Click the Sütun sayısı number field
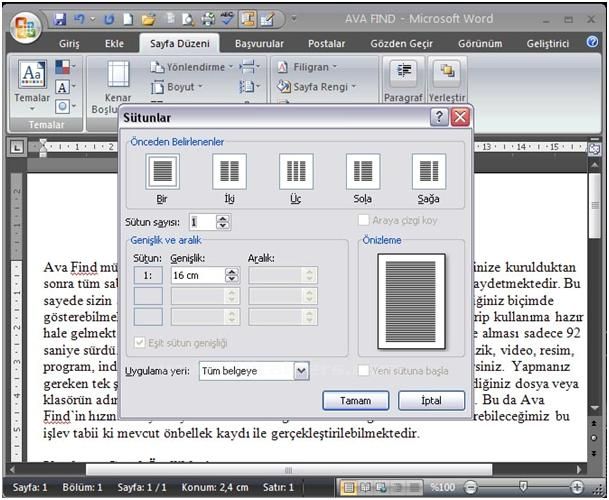 pos(203,222)
